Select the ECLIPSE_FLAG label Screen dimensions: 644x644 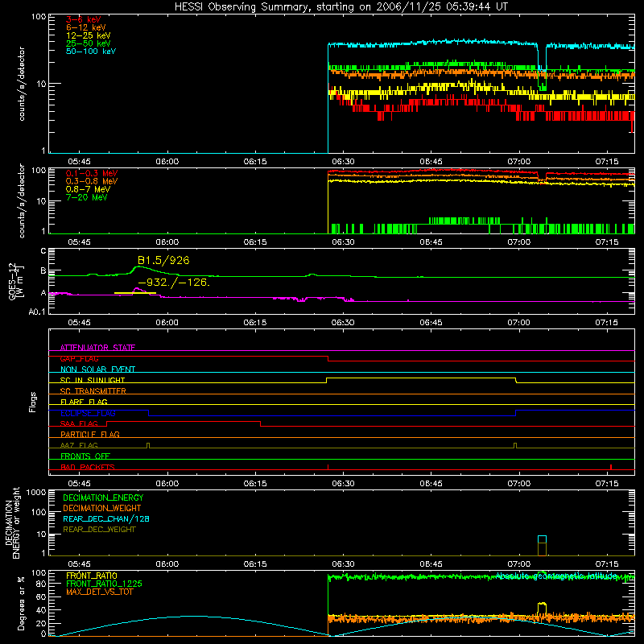click(x=88, y=413)
